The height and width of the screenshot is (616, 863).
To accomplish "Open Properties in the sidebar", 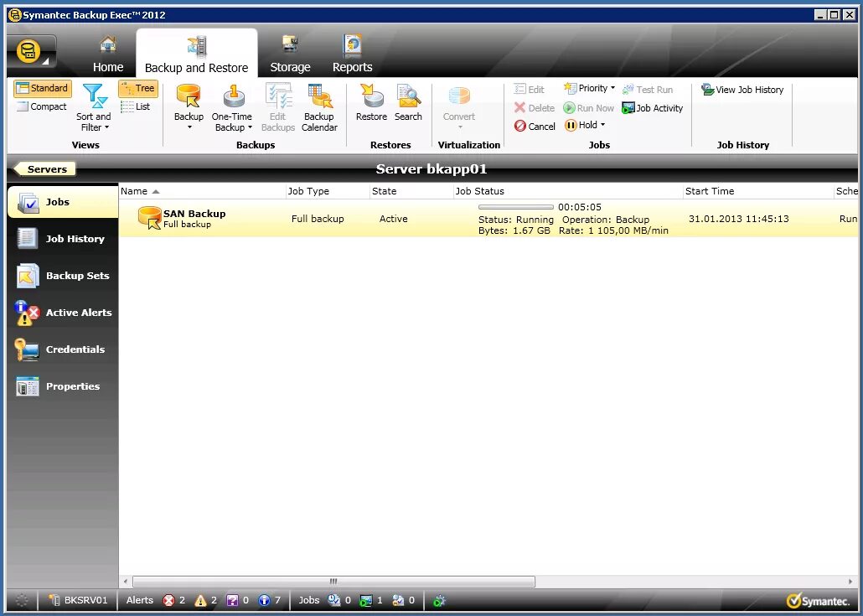I will (64, 386).
